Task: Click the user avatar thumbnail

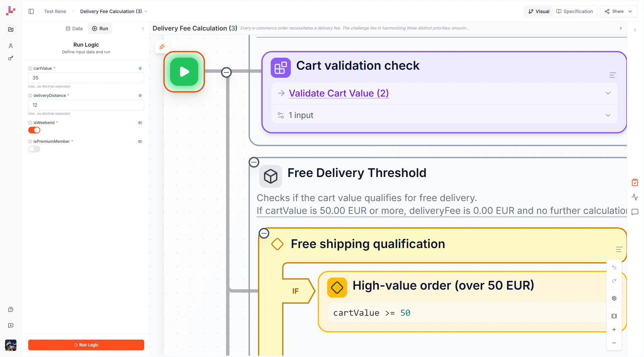Action: [11, 345]
